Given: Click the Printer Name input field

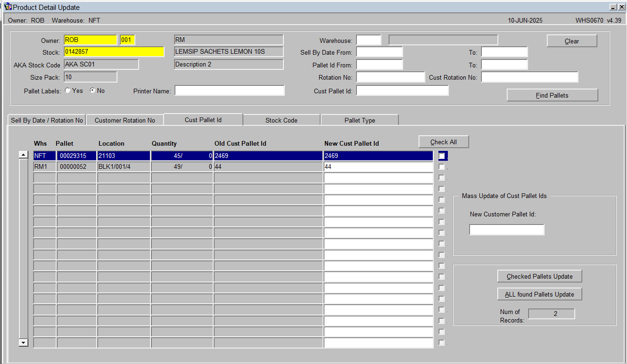Looking at the screenshot, I should click(230, 91).
